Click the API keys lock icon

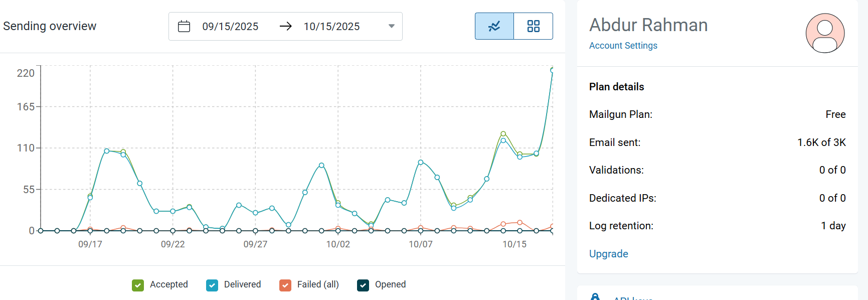(x=595, y=297)
